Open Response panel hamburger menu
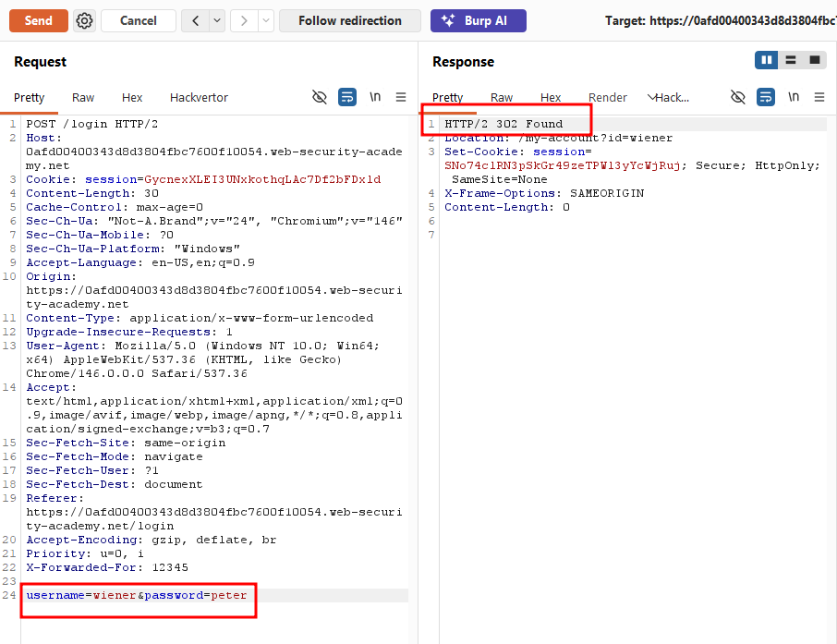 pos(819,97)
